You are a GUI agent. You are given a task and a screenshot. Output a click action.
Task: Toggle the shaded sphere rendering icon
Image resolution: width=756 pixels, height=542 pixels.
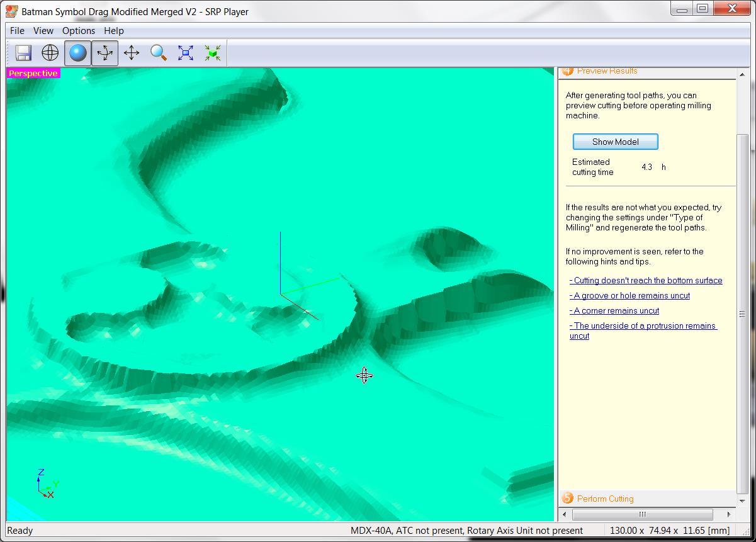tap(77, 53)
